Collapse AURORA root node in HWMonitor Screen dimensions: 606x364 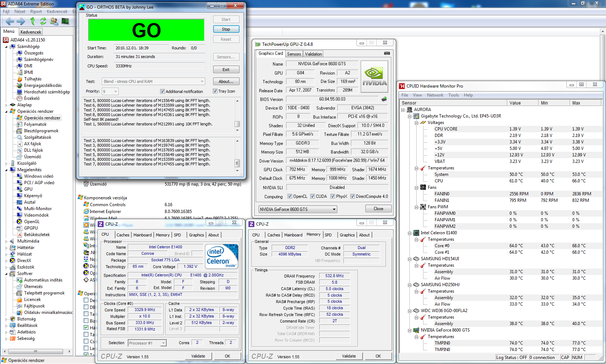(x=403, y=110)
